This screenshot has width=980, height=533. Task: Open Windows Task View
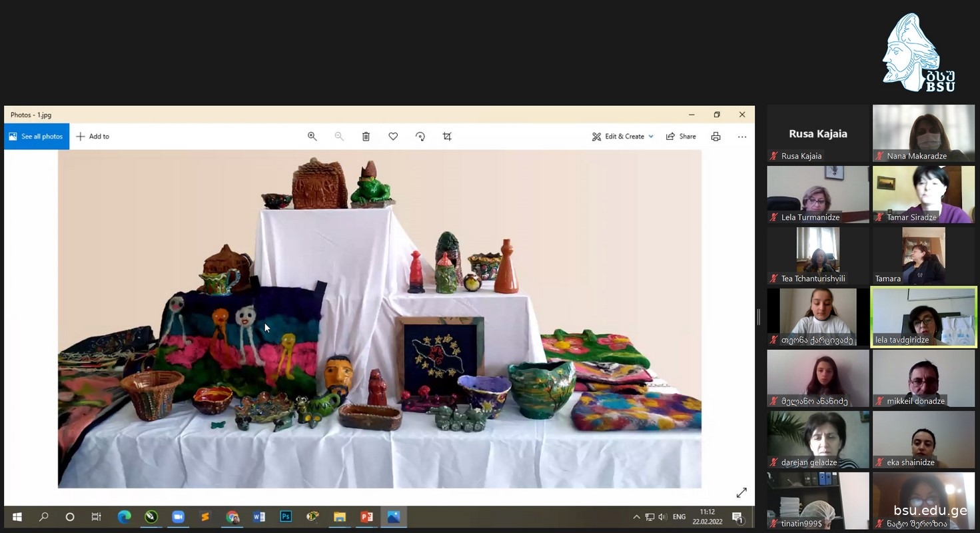pyautogui.click(x=96, y=517)
